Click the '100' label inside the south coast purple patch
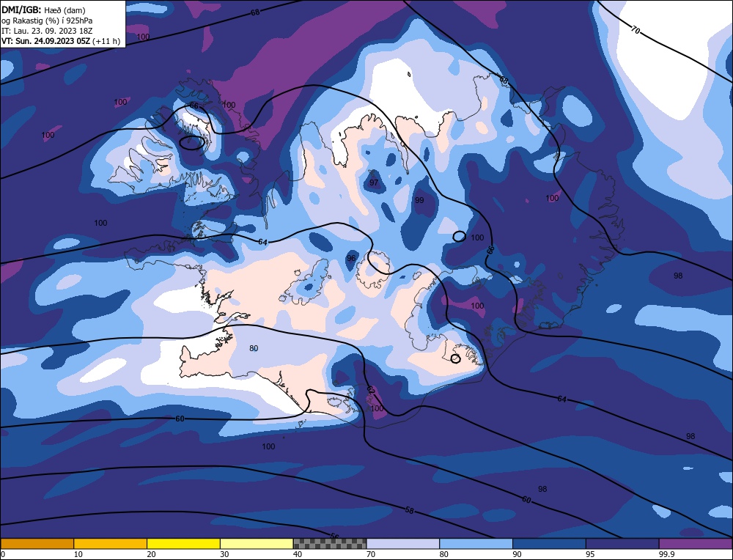The image size is (733, 560). 377,408
